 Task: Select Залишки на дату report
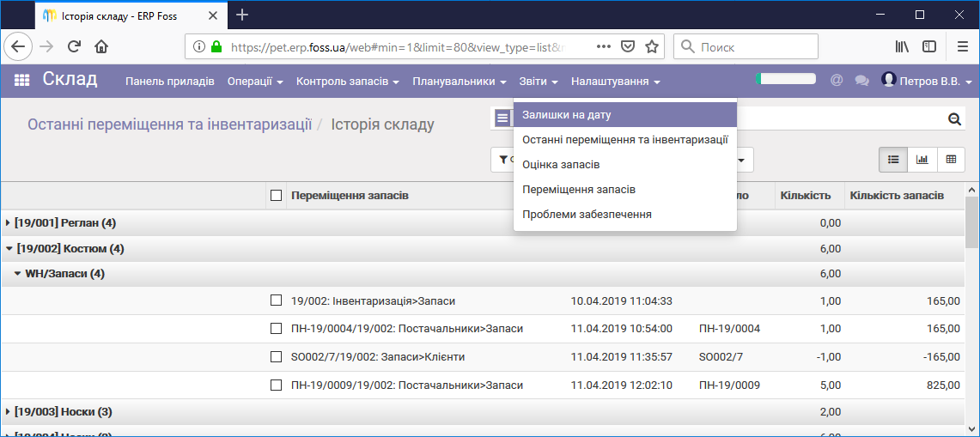pos(625,115)
